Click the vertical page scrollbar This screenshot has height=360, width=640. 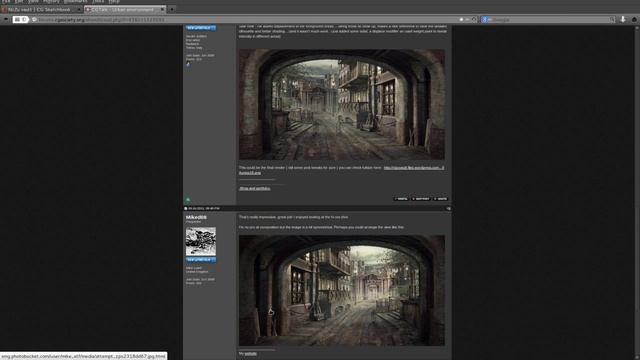637,192
